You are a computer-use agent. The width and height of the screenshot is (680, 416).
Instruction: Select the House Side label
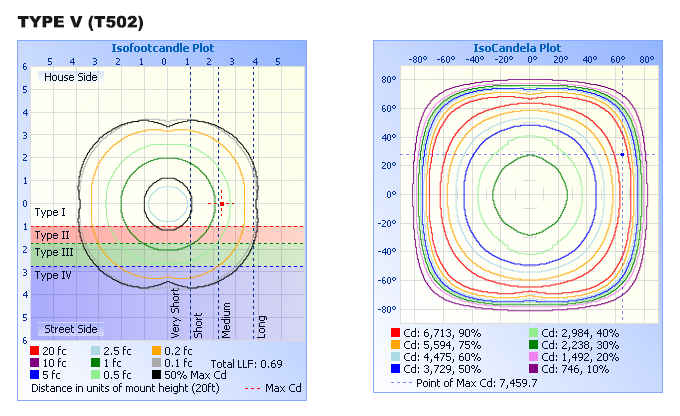point(70,77)
